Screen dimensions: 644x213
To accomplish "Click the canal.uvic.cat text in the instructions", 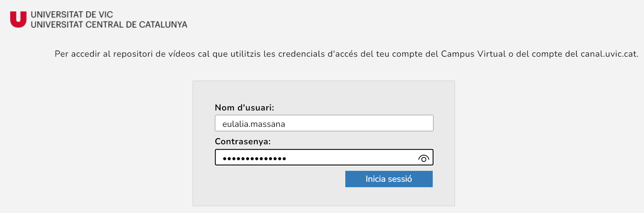I will (x=609, y=54).
